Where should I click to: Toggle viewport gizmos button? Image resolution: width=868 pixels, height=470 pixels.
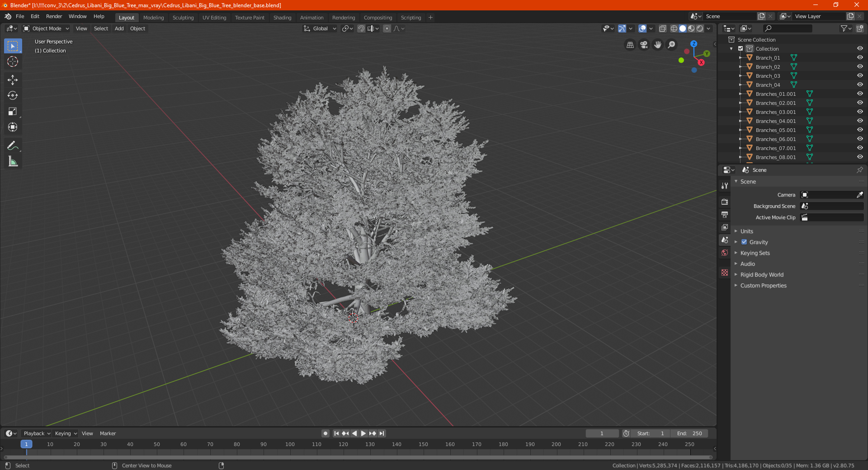622,28
